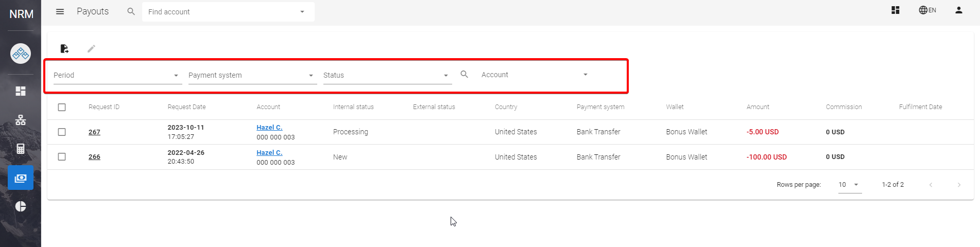Expand the Period filter dropdown
Screen dimensions: 980x247
(x=117, y=75)
